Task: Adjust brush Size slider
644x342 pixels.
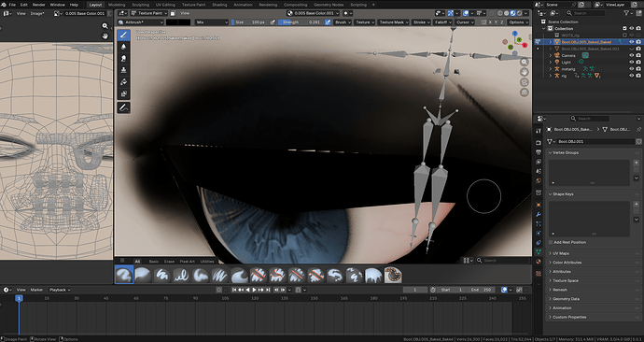Action: [x=250, y=22]
